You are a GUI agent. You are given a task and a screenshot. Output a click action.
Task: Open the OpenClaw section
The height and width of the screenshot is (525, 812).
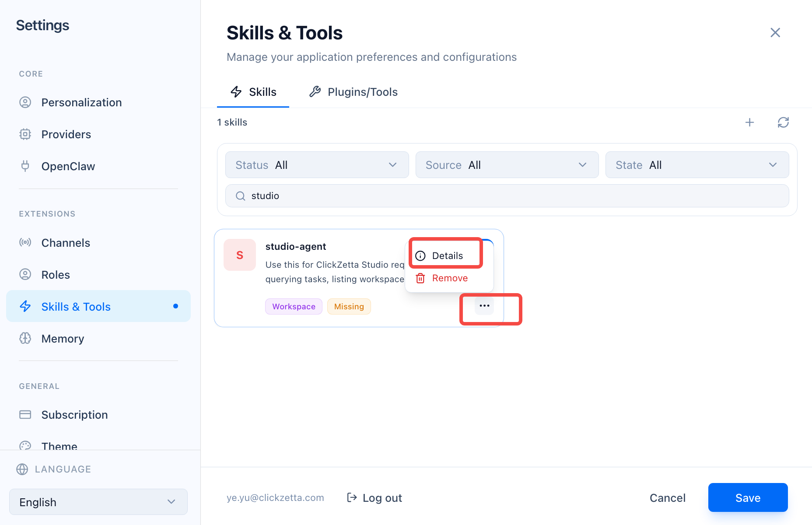tap(68, 166)
